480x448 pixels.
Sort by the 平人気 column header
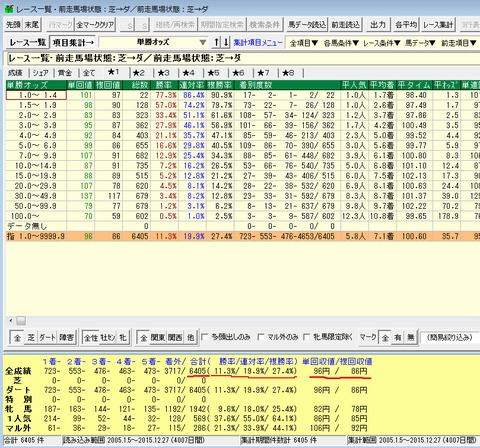tap(354, 85)
